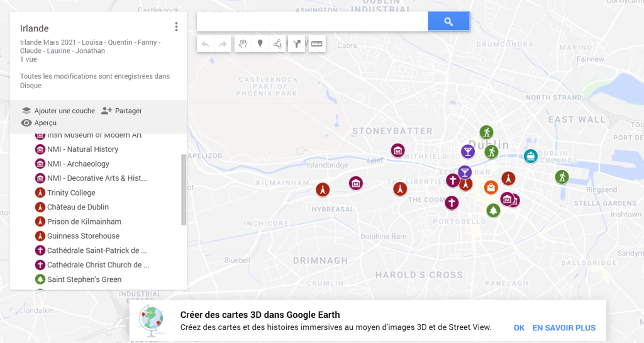Click the undo arrow in toolbar
Viewport: 644px width, 343px height.
coord(205,44)
